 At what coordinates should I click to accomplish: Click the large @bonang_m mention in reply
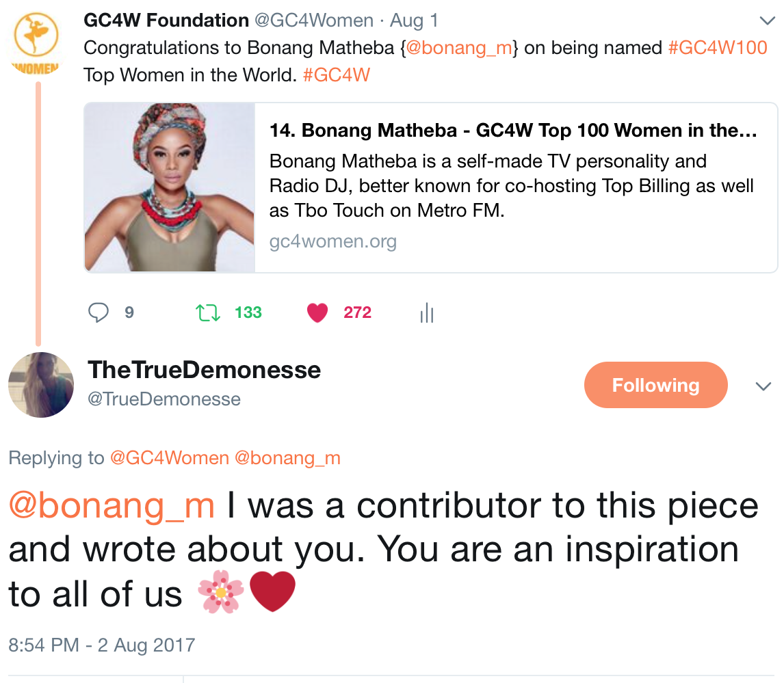click(x=112, y=506)
